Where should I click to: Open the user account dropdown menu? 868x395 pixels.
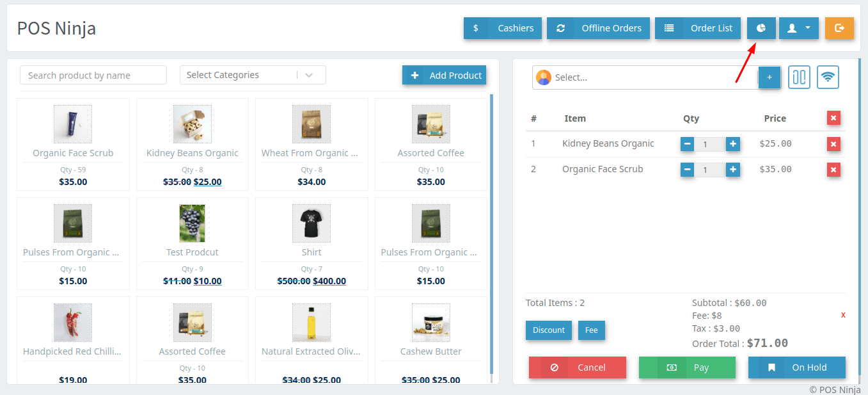tap(798, 28)
